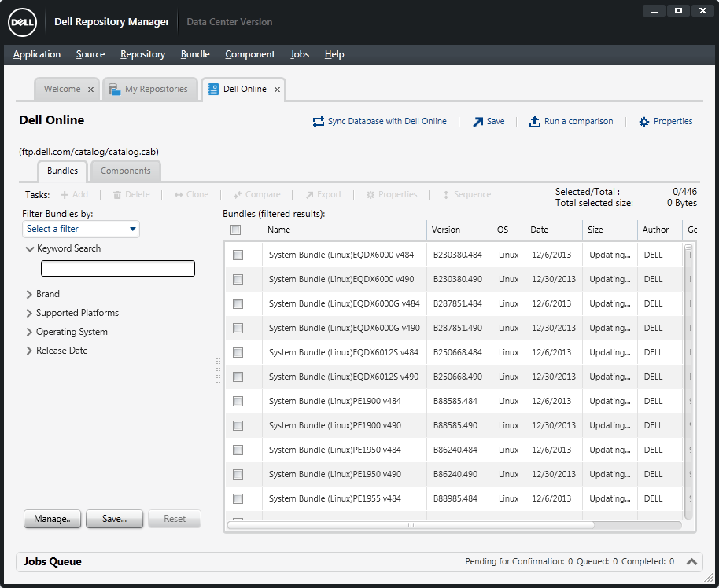Click the Manage.. button
The height and width of the screenshot is (588, 719).
(52, 519)
